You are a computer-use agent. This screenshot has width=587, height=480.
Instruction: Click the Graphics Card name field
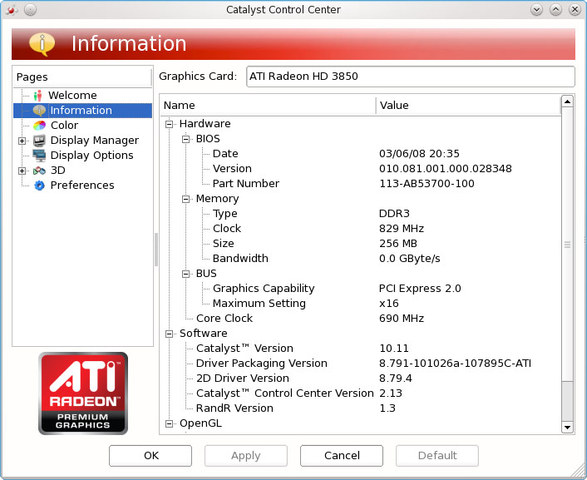pos(410,76)
